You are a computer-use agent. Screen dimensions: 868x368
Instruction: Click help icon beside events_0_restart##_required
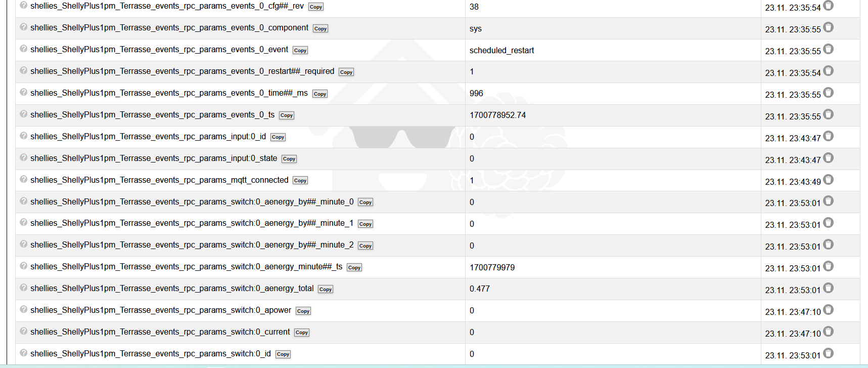tap(24, 70)
